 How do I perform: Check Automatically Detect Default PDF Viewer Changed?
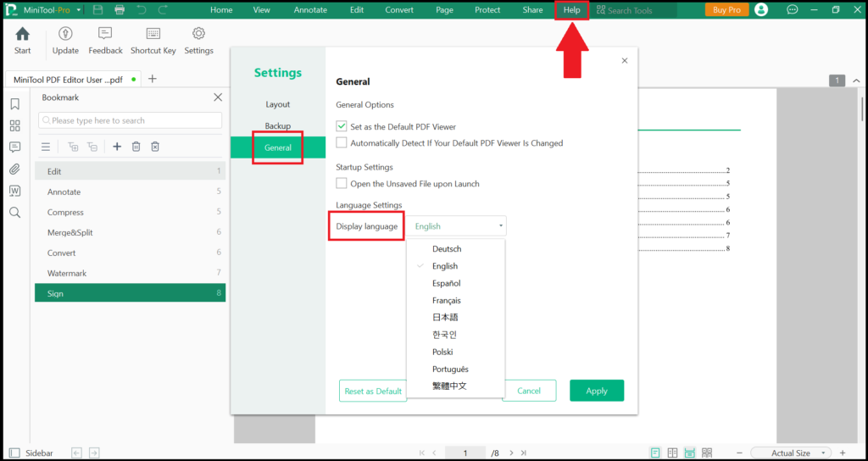[342, 142]
